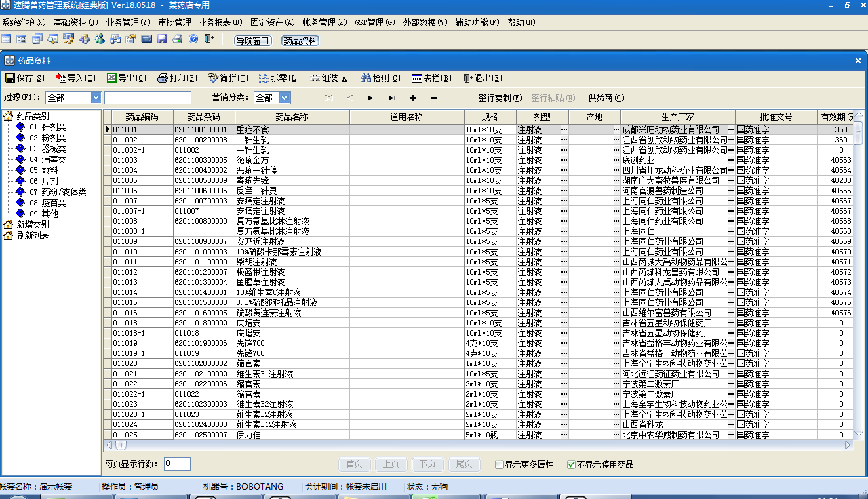Open the 系统维护(X) menu

coord(24,22)
